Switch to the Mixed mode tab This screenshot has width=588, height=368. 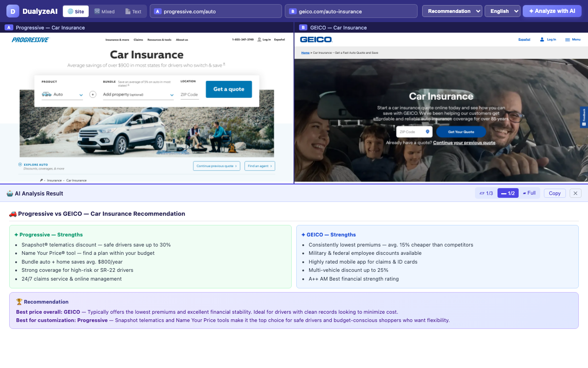104,11
